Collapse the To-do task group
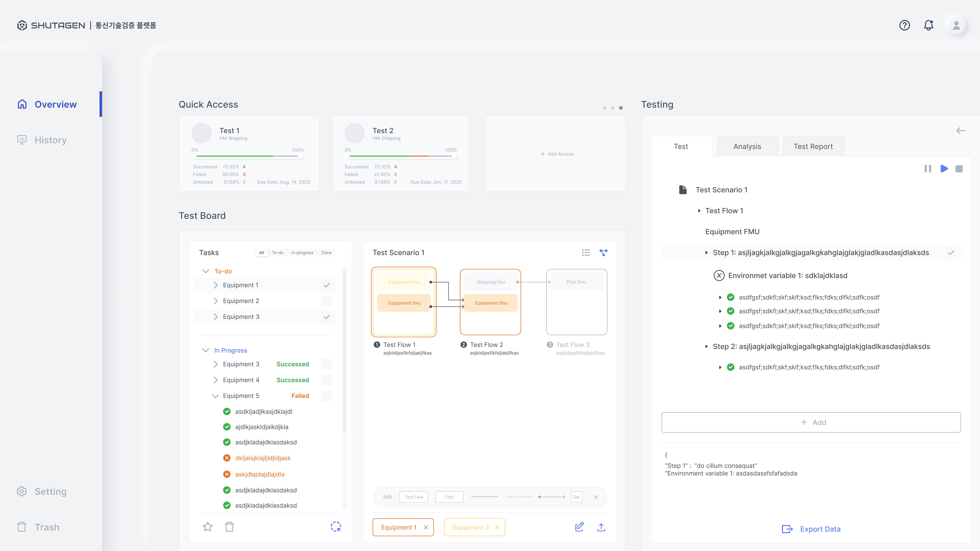 pyautogui.click(x=206, y=271)
